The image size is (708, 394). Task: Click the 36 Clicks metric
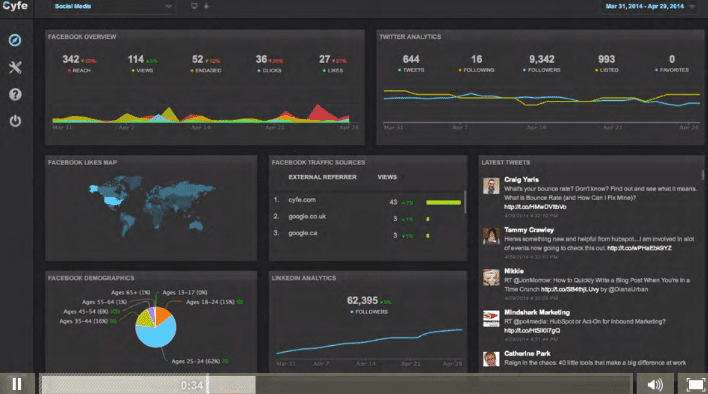click(x=270, y=64)
